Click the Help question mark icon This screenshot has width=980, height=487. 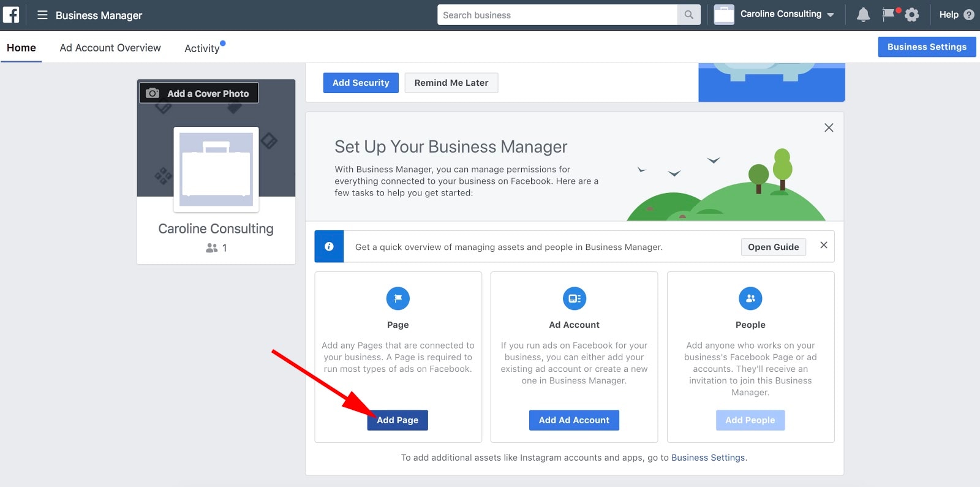[x=969, y=15]
